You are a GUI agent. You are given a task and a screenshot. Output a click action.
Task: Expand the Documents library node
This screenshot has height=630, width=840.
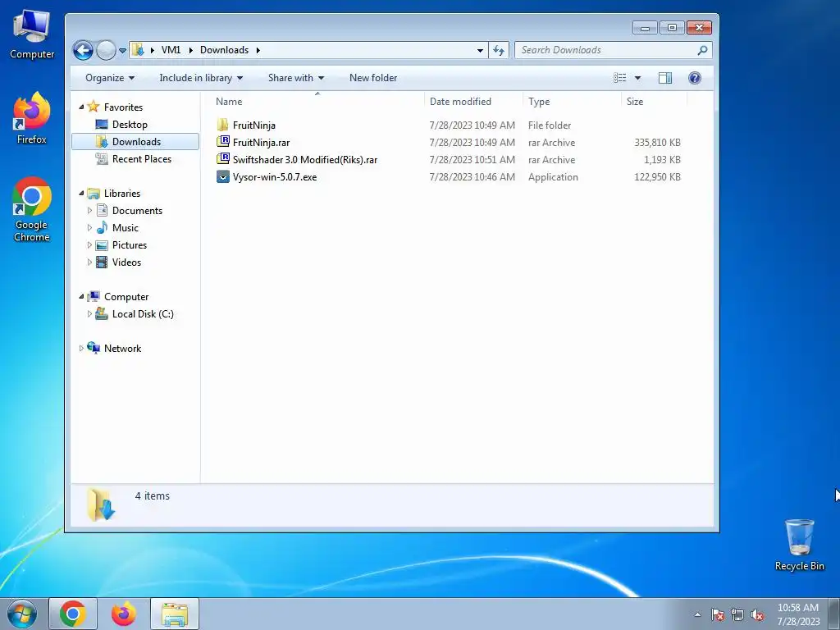[89, 211]
